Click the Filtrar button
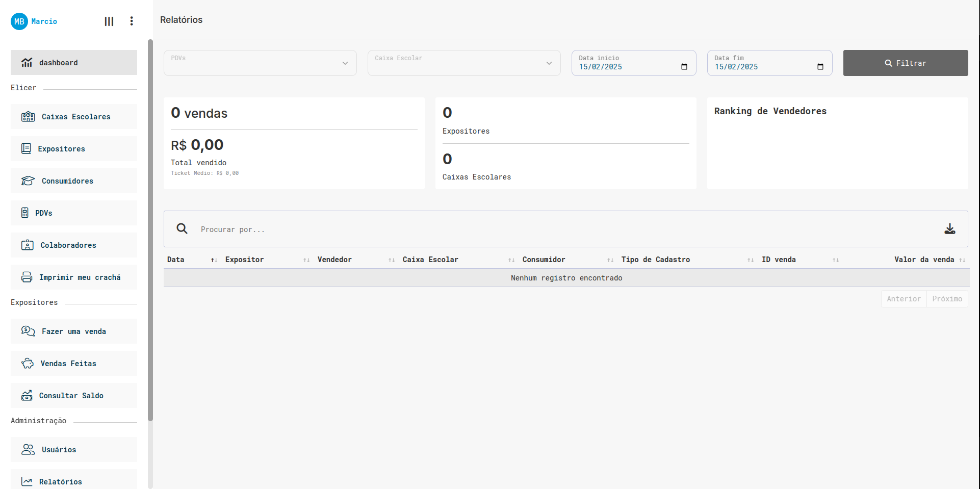 click(906, 63)
